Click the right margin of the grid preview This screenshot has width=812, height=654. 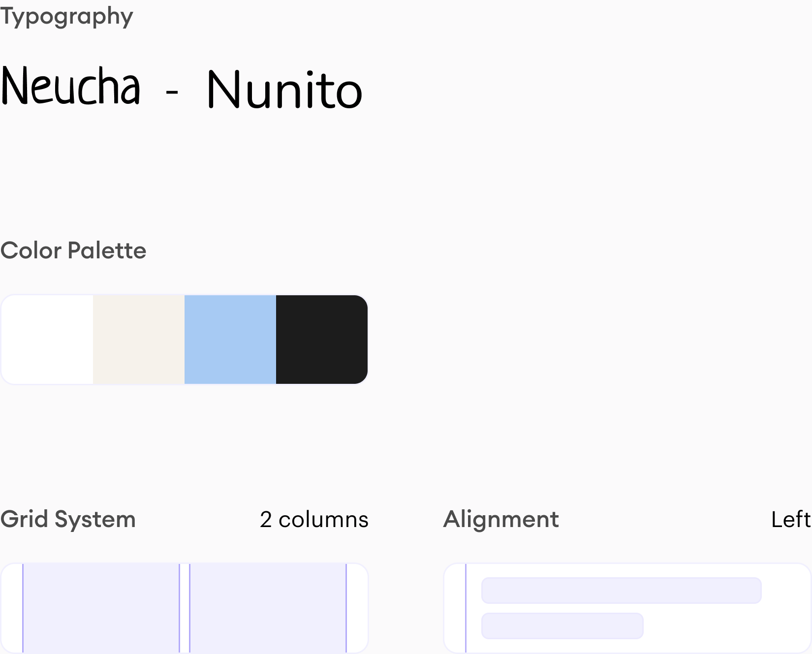click(357, 608)
